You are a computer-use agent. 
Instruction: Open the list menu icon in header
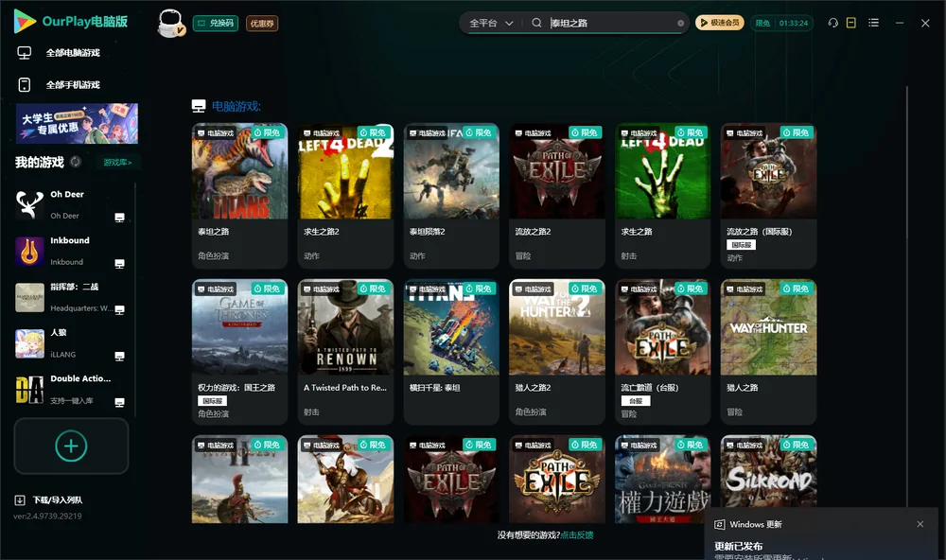873,23
